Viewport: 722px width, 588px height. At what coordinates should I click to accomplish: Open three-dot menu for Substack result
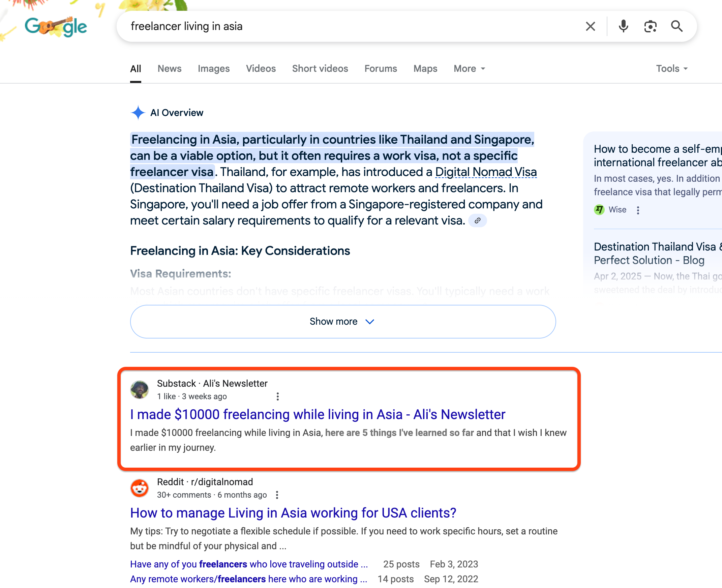click(x=278, y=396)
